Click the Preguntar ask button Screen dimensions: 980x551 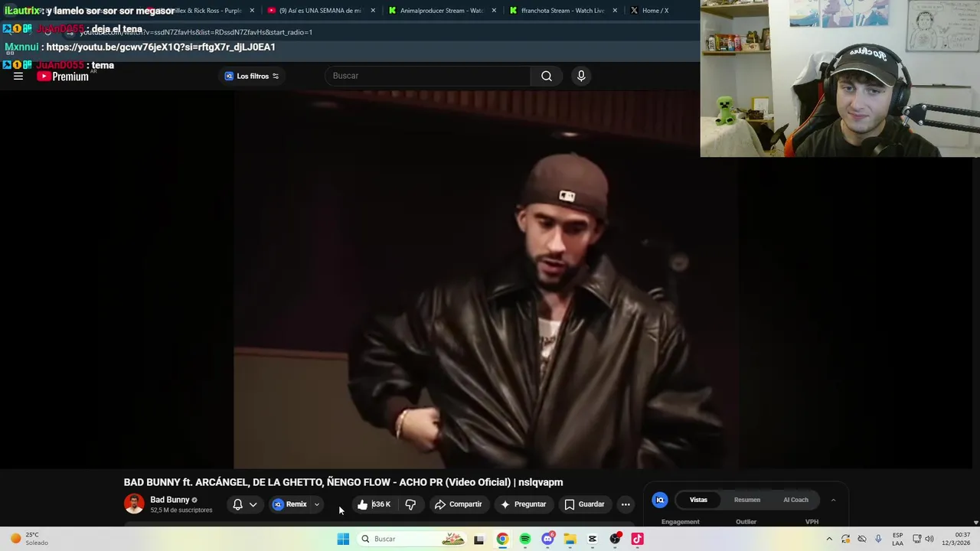click(x=523, y=504)
